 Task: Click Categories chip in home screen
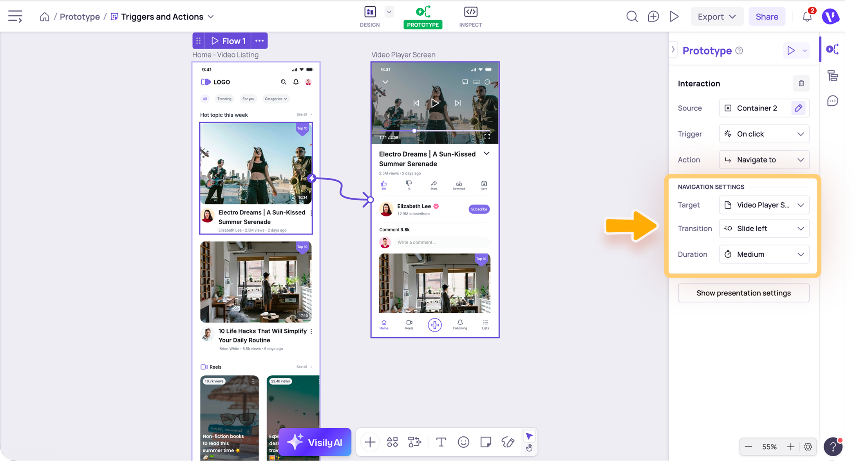tap(276, 99)
